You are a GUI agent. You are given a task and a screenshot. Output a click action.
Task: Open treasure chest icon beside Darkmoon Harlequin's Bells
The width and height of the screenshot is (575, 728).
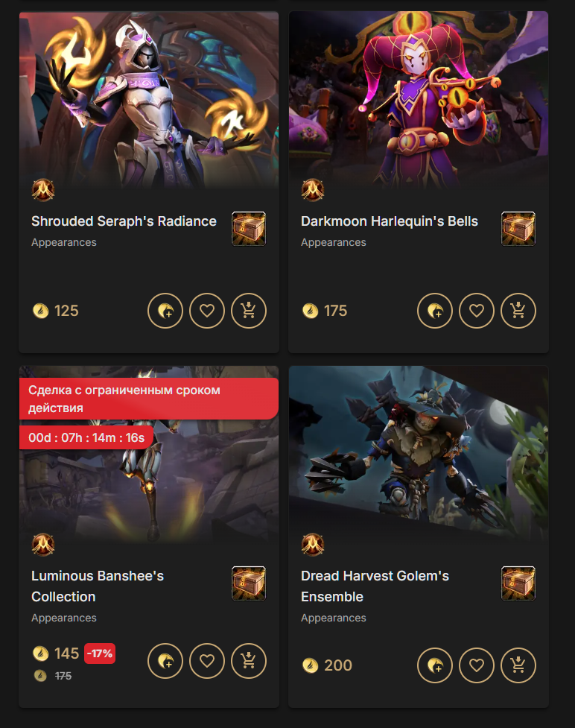[x=518, y=229]
